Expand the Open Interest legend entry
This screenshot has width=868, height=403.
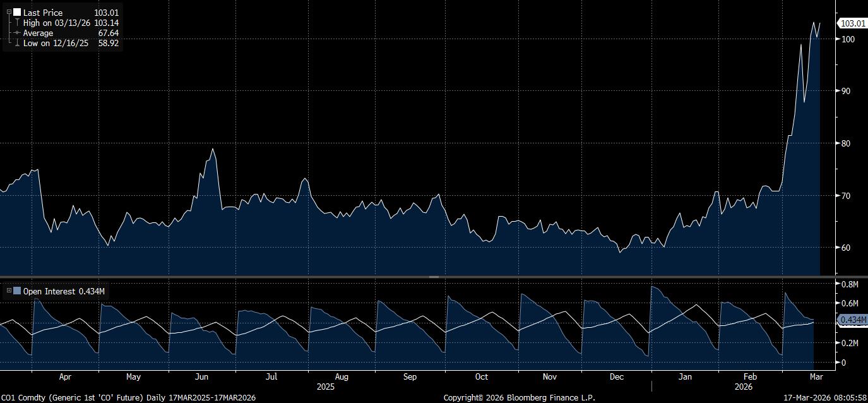tap(9, 291)
